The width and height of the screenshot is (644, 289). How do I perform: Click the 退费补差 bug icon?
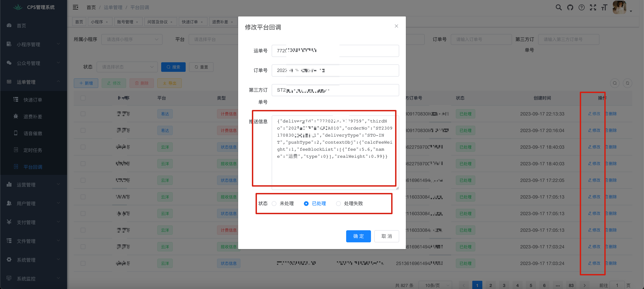(16, 116)
